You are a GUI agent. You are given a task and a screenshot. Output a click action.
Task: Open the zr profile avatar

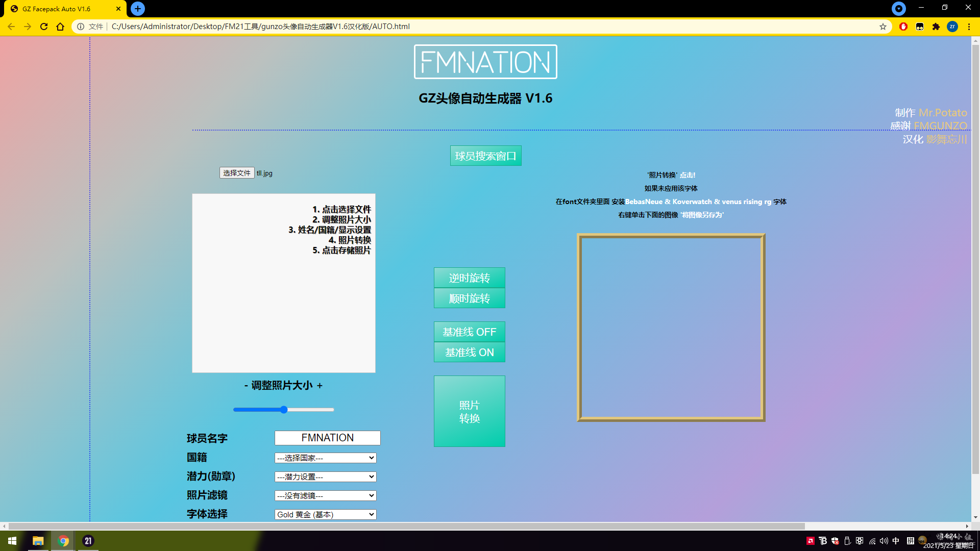click(x=952, y=27)
